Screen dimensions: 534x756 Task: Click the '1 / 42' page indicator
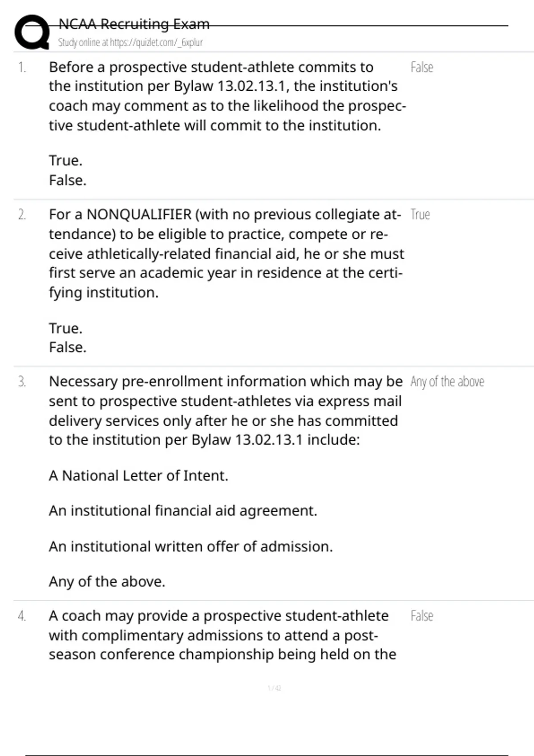(x=274, y=688)
